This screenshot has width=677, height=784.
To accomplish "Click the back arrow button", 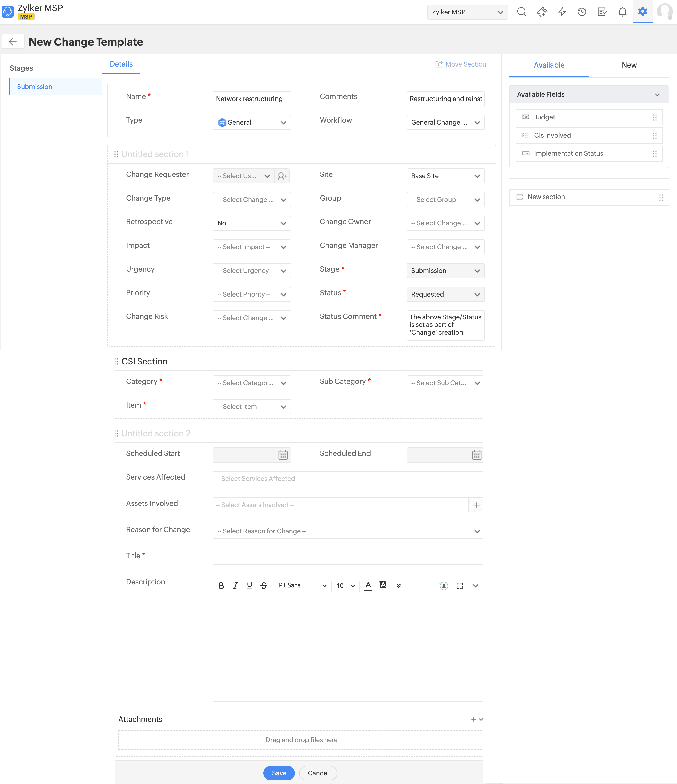I will pos(13,42).
